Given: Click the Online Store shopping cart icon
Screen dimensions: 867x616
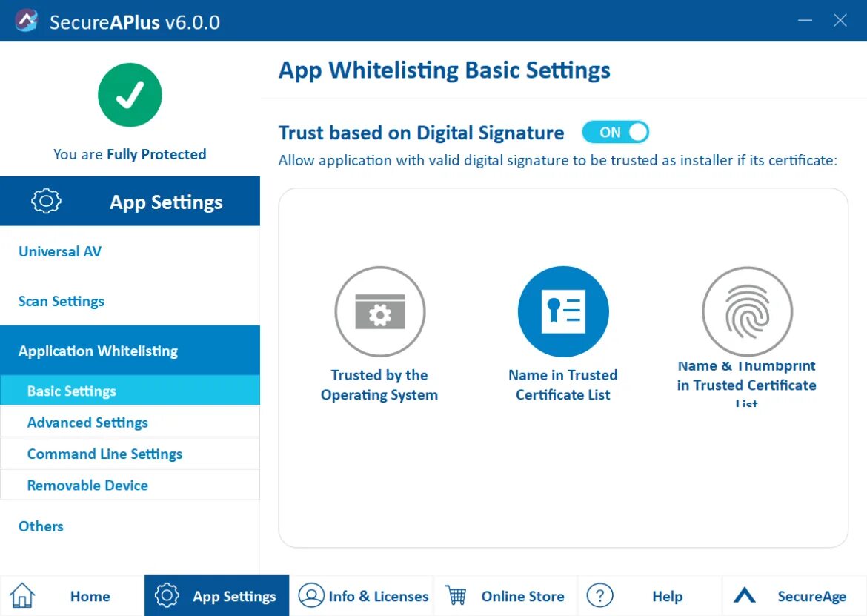Looking at the screenshot, I should tap(459, 595).
